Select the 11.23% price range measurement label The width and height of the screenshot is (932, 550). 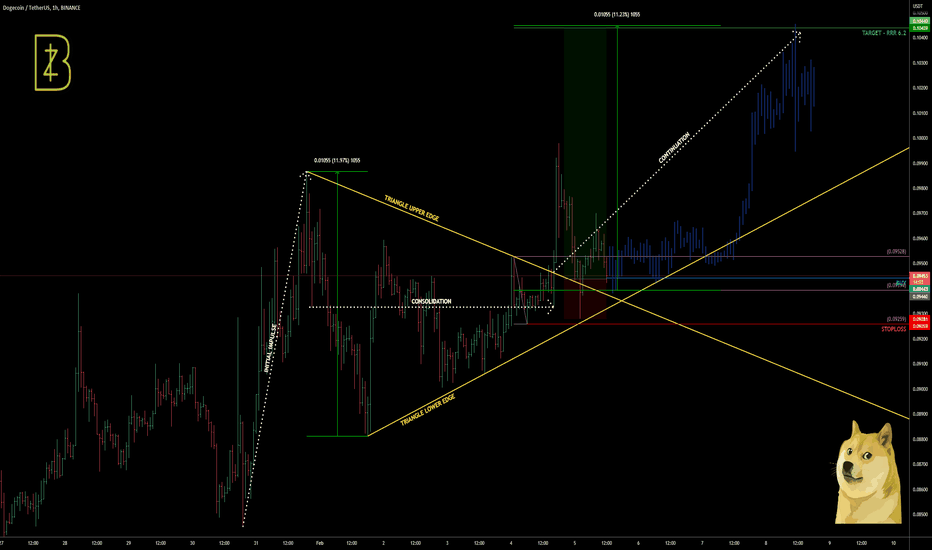point(617,14)
